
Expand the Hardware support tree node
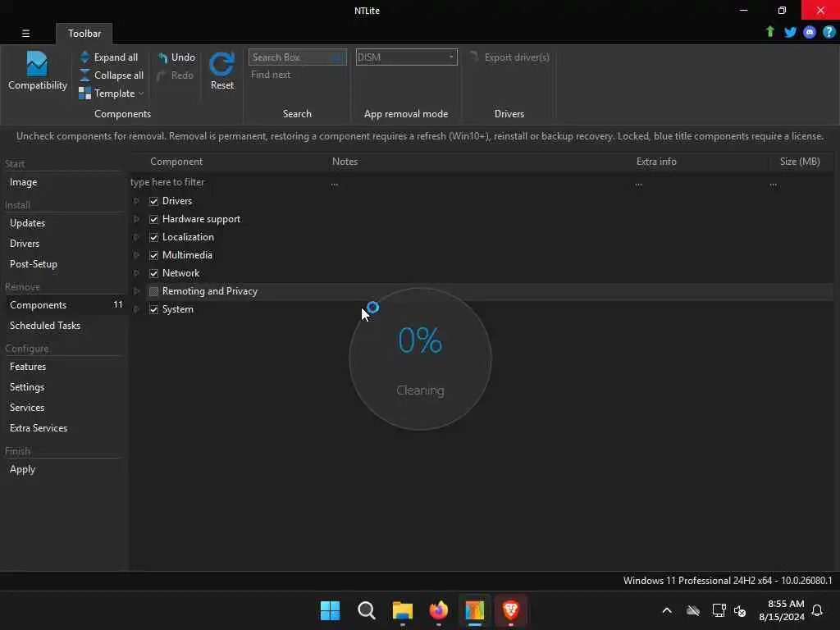(x=137, y=219)
